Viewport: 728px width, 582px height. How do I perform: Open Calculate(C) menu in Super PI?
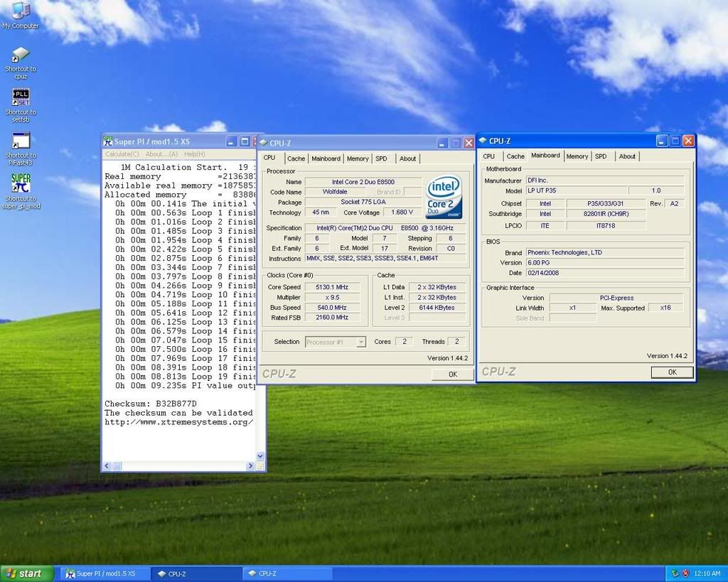point(122,154)
